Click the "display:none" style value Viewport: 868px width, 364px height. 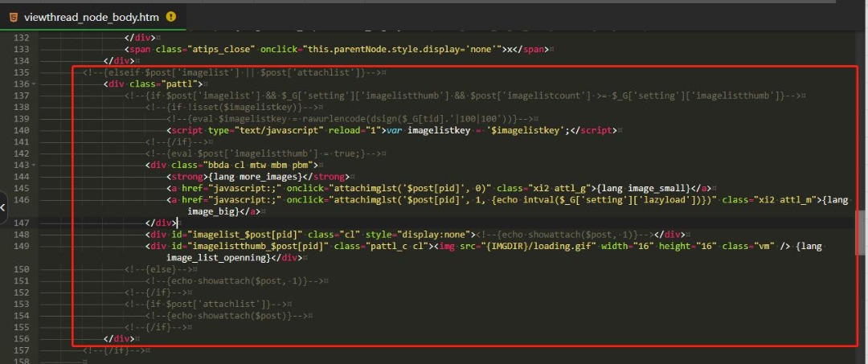[x=430, y=235]
